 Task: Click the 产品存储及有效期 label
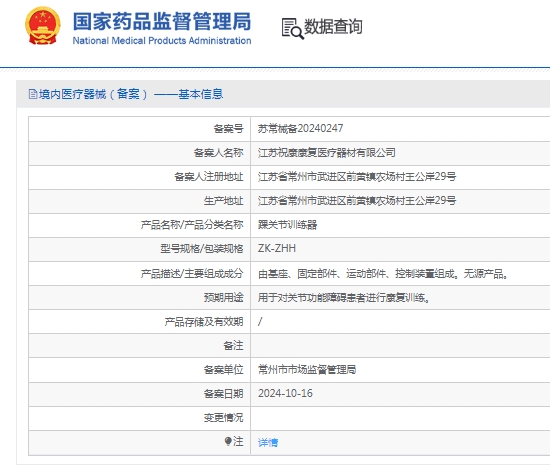coord(204,321)
